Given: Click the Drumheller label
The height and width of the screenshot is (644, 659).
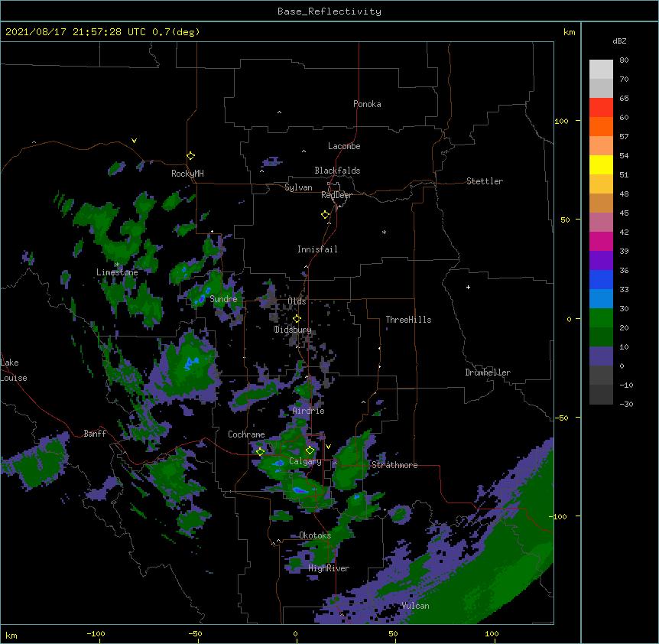Looking at the screenshot, I should tap(488, 372).
